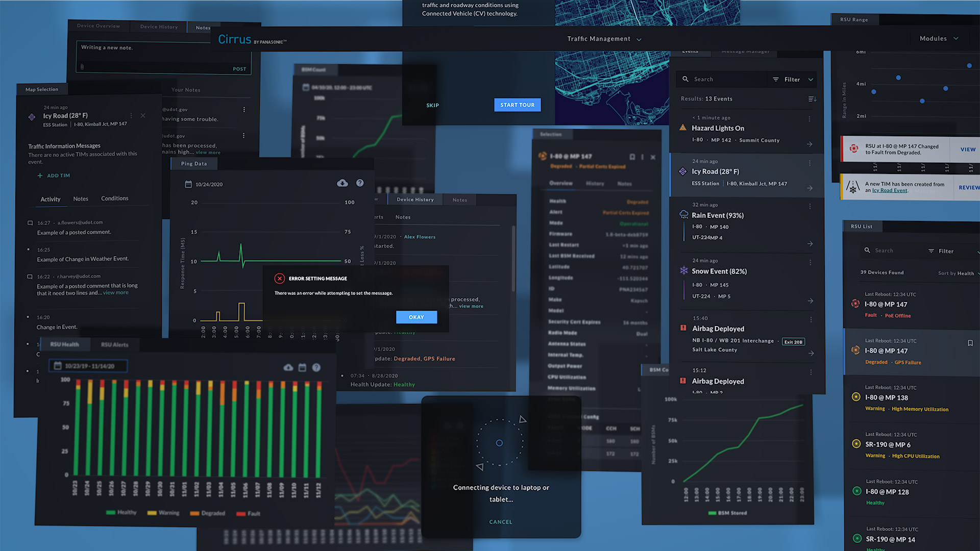Viewport: 980px width, 551px height.
Task: Click OKAY in the error dialog
Action: coord(416,317)
